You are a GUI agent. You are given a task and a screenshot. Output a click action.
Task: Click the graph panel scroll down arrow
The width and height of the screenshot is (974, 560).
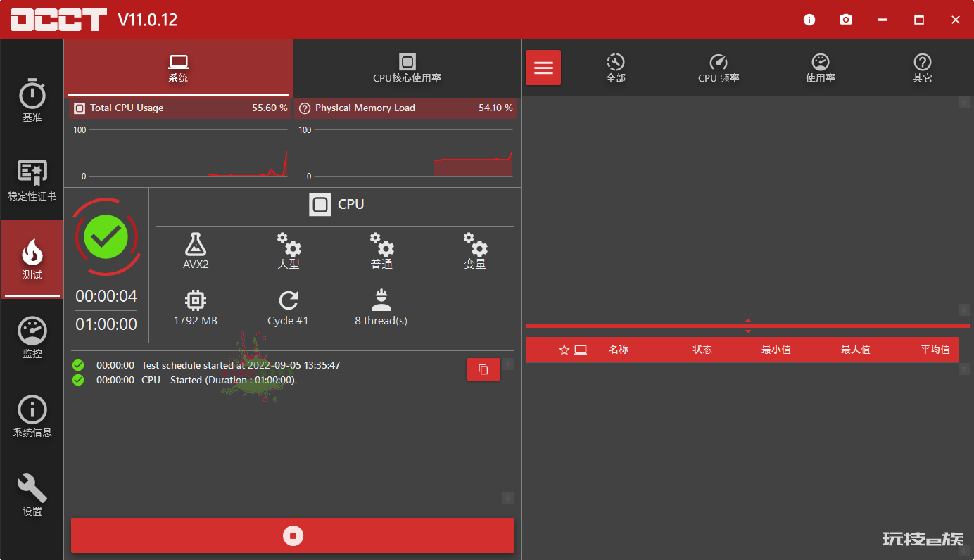(965, 310)
